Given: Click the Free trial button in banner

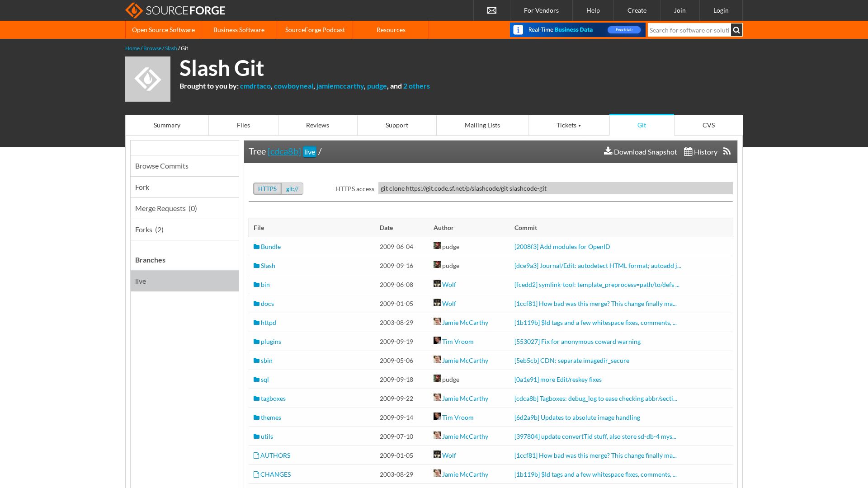Looking at the screenshot, I should tap(624, 30).
